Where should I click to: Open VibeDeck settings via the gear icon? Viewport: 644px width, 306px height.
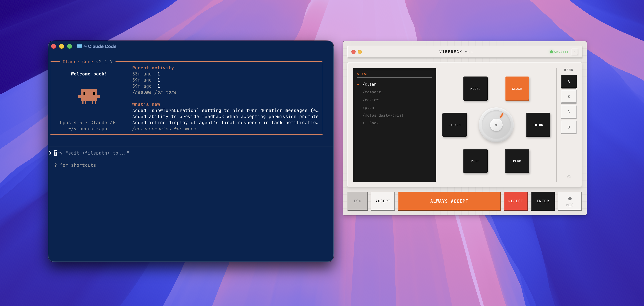click(569, 177)
